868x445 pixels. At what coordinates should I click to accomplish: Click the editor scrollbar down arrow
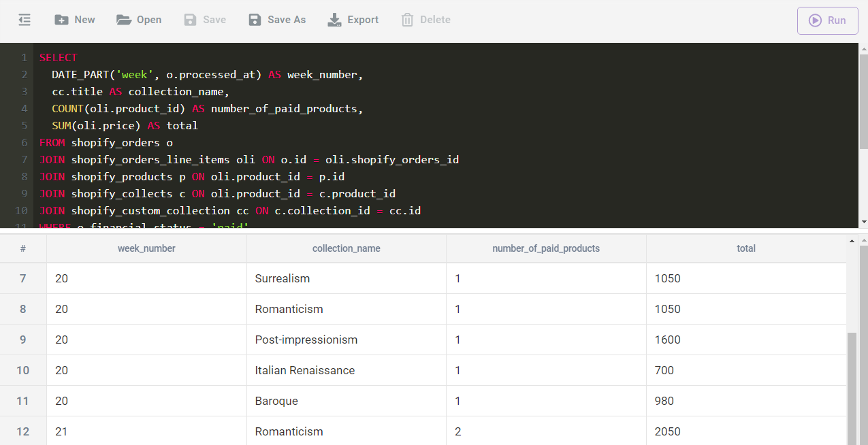pyautogui.click(x=864, y=222)
